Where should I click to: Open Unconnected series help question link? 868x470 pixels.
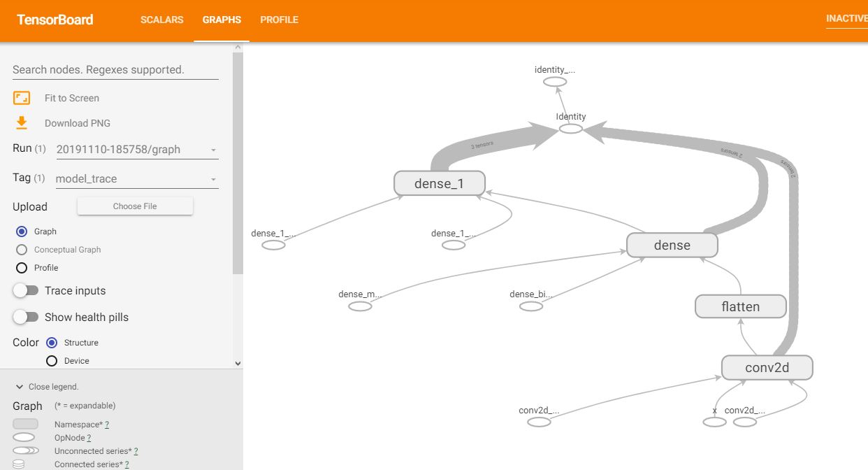tap(136, 451)
